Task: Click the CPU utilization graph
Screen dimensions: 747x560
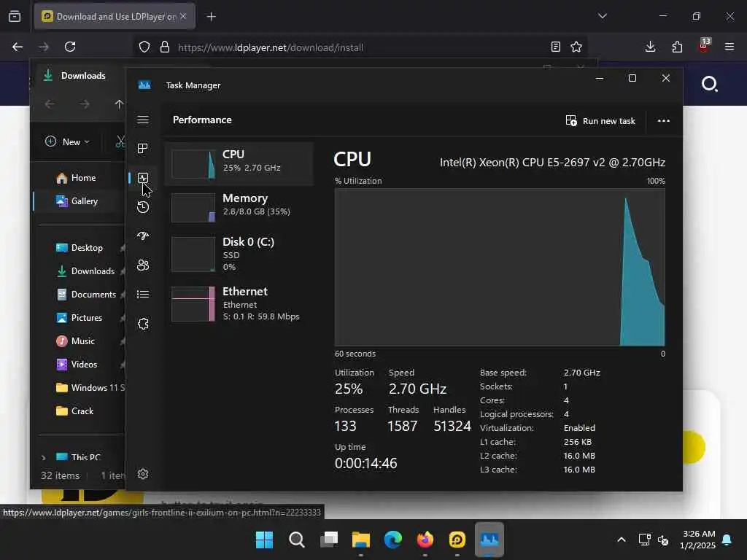Action: pos(500,267)
